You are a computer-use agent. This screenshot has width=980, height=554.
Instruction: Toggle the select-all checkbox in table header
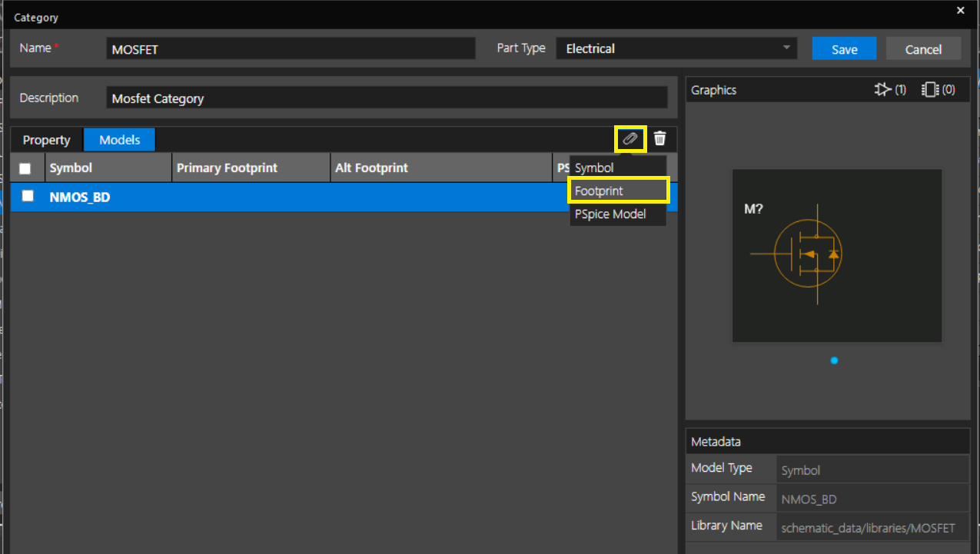[x=25, y=168]
